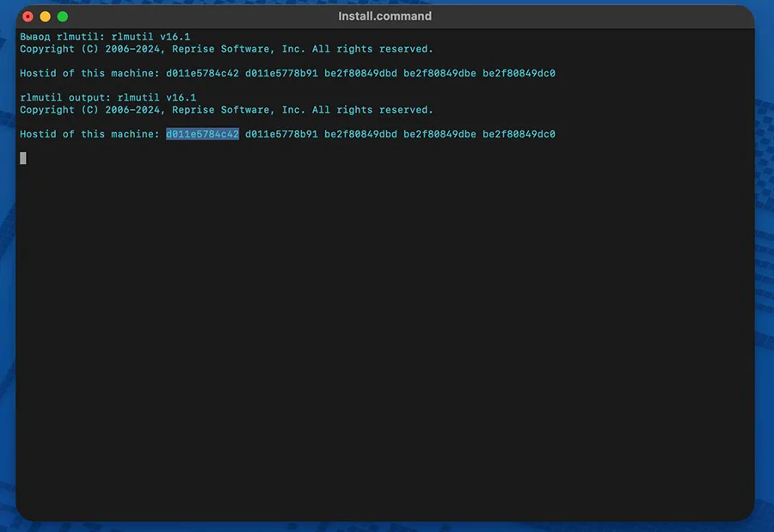Minimize the Install.command window
Viewport: 774px width, 532px height.
coord(46,17)
